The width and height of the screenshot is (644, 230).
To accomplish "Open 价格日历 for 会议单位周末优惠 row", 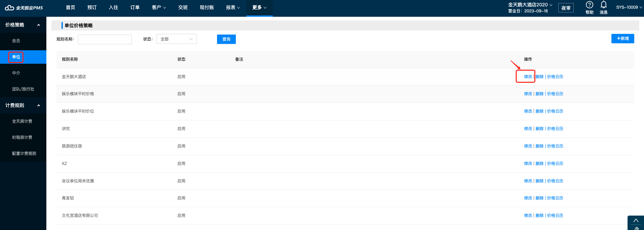I will tap(555, 181).
